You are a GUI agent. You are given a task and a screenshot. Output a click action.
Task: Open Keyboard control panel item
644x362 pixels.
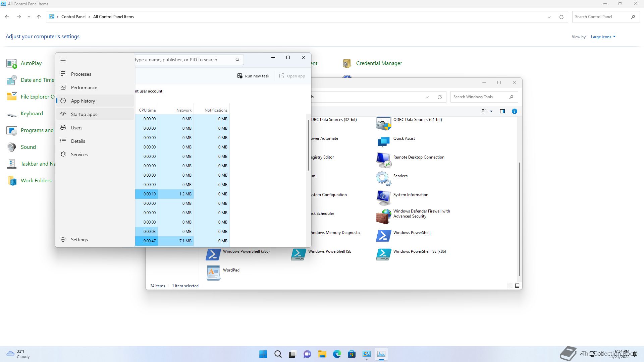pos(25,114)
